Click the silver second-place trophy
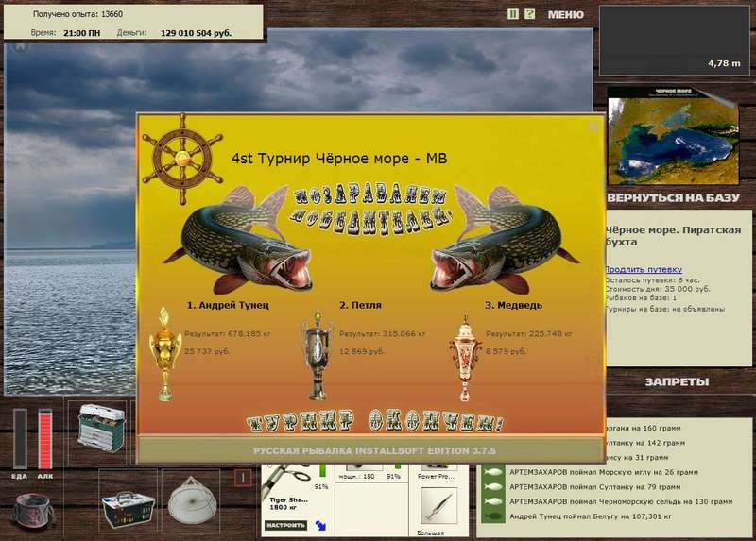The image size is (756, 541). [318, 356]
